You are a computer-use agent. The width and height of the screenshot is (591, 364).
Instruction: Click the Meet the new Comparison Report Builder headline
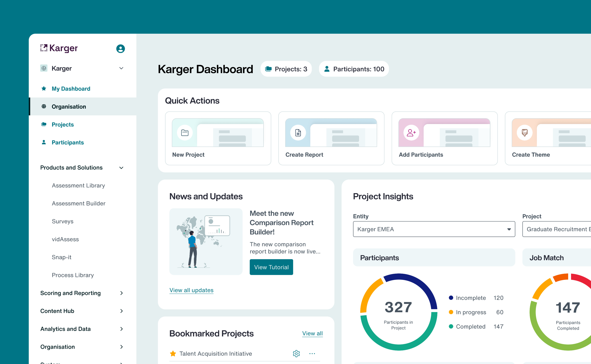coord(282,223)
